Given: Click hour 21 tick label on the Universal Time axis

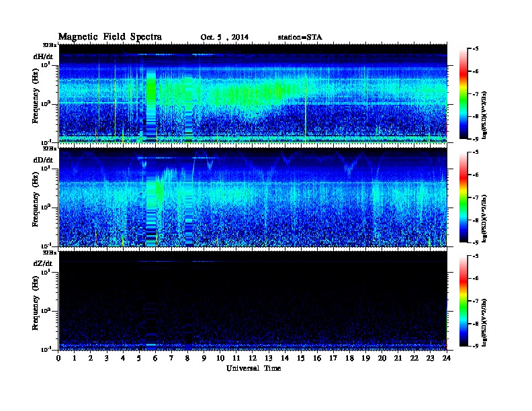Looking at the screenshot, I should pyautogui.click(x=398, y=359).
